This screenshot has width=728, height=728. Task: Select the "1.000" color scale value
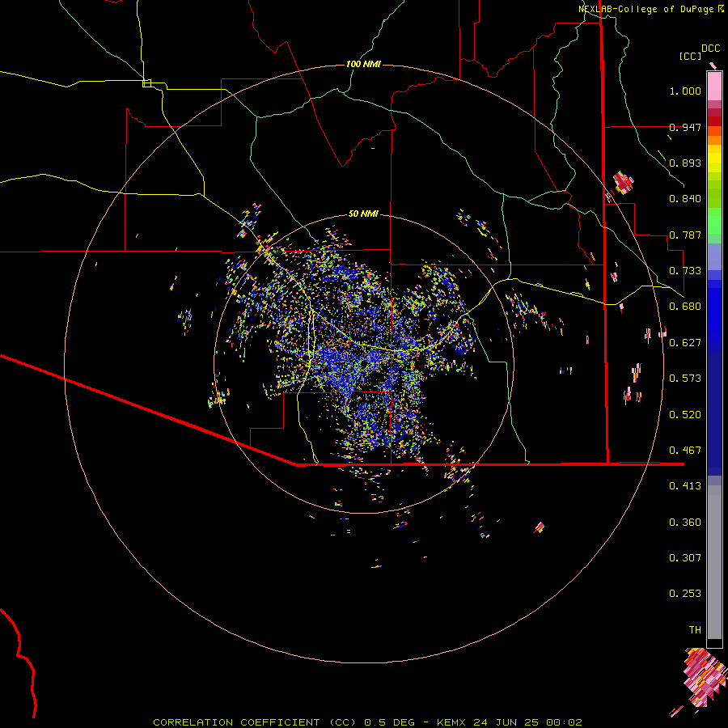pyautogui.click(x=685, y=91)
